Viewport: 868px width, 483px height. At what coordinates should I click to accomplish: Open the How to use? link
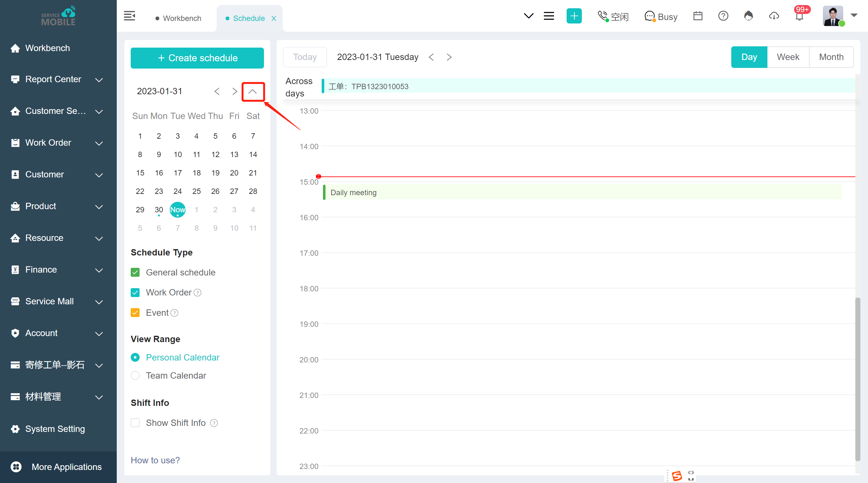pos(155,460)
